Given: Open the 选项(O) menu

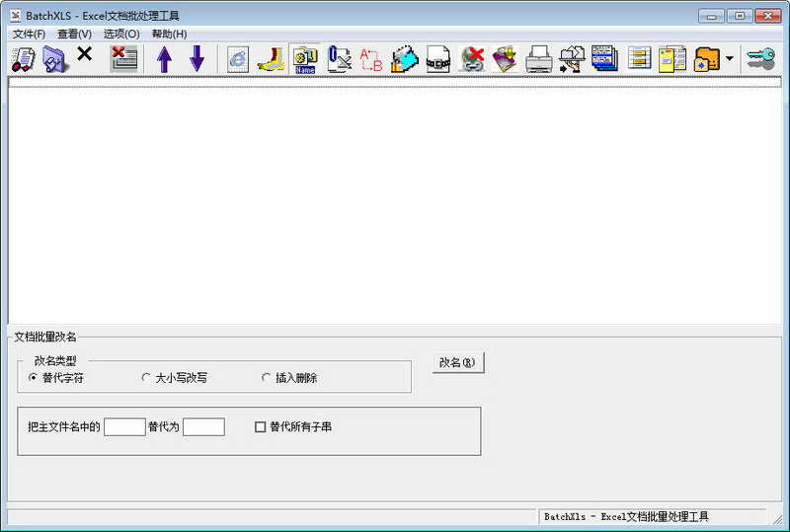Looking at the screenshot, I should 120,34.
